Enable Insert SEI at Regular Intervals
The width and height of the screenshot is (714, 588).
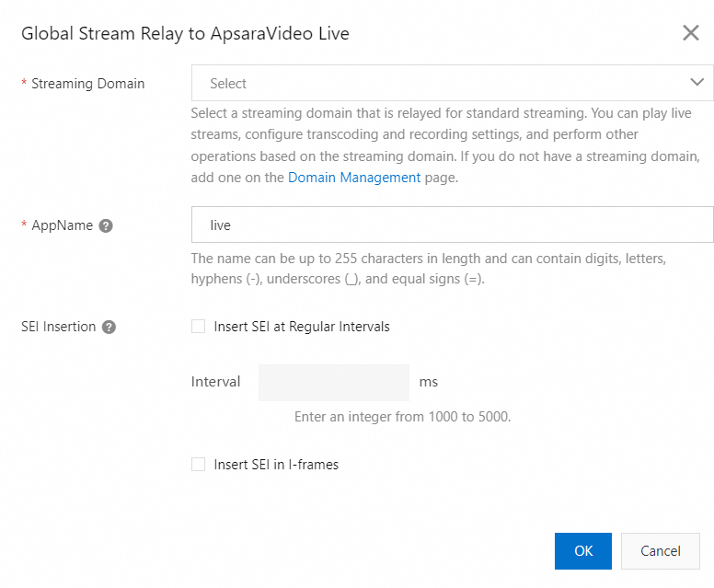pyautogui.click(x=199, y=327)
